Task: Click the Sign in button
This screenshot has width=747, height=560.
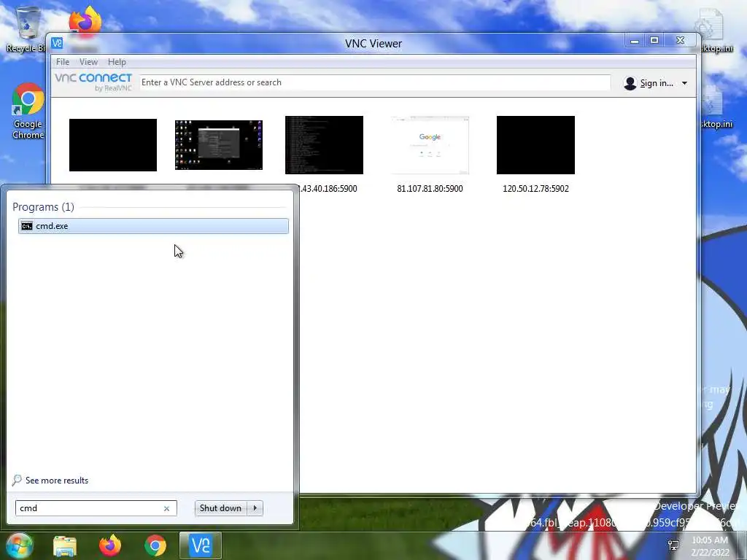Action: pos(657,83)
